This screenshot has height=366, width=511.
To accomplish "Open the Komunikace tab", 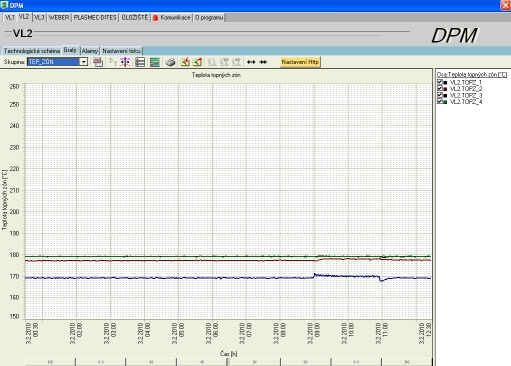I will click(172, 18).
